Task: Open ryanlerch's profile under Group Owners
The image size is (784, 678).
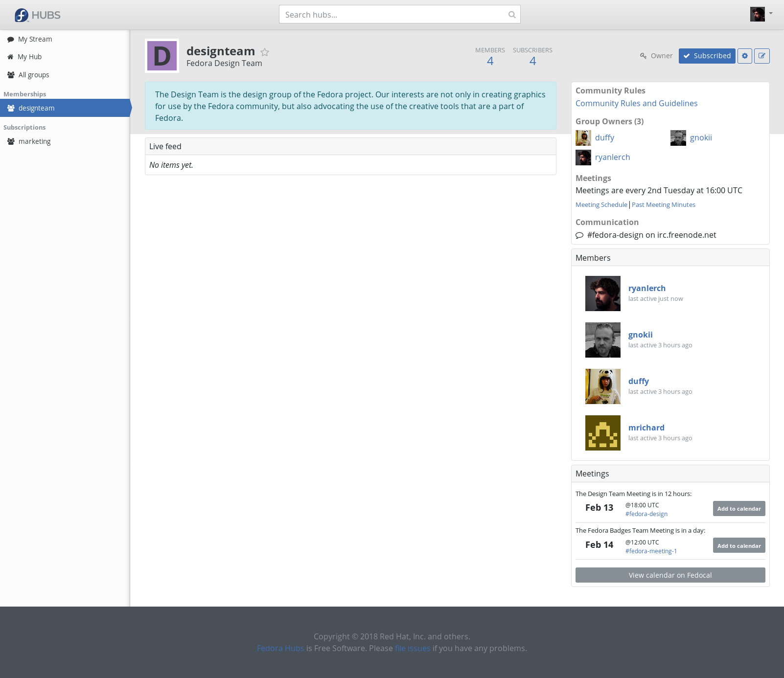Action: tap(612, 158)
